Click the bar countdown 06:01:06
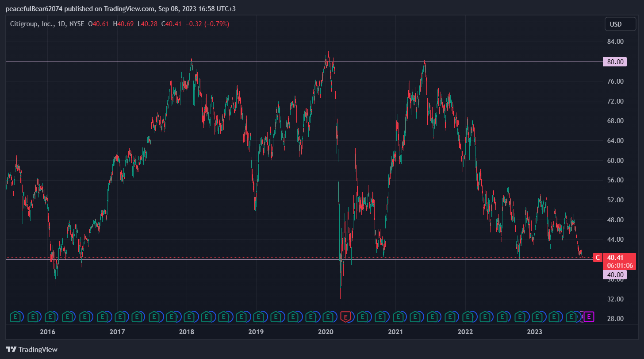 pos(620,266)
